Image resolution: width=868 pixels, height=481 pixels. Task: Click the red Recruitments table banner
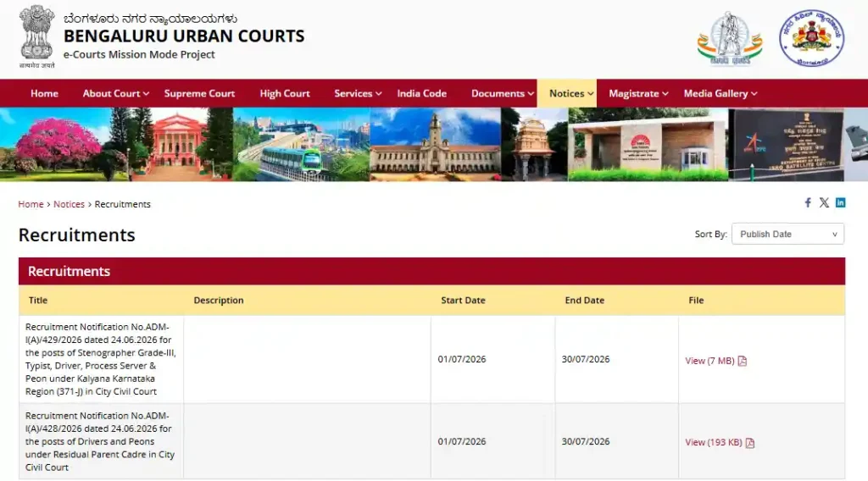click(431, 271)
